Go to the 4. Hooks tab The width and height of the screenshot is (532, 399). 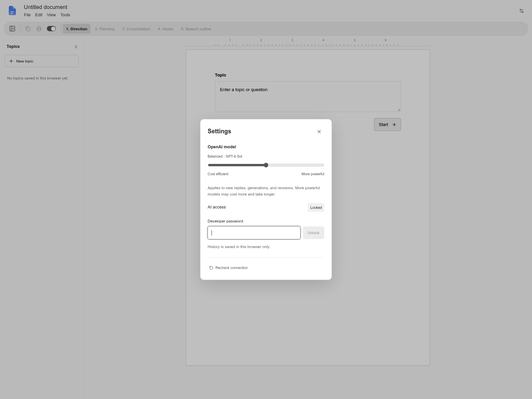tap(165, 29)
